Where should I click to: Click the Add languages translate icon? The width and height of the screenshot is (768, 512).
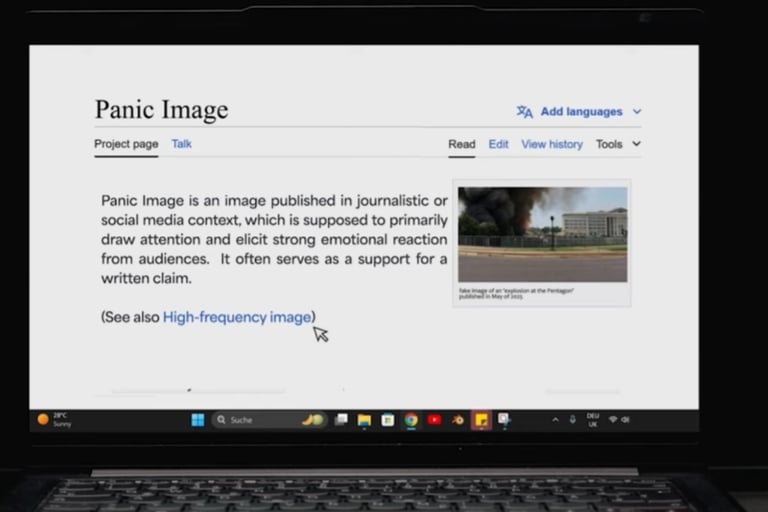click(x=525, y=112)
